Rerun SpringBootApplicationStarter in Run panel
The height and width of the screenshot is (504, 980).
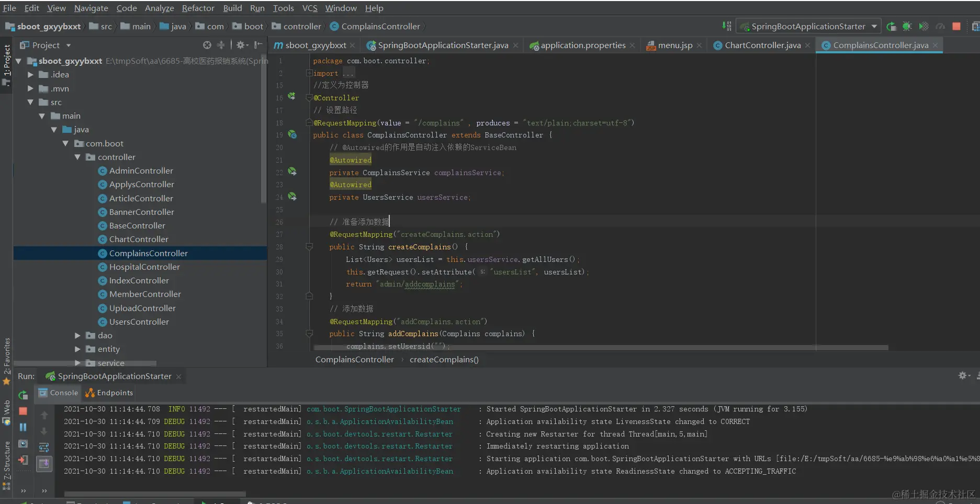click(x=23, y=395)
